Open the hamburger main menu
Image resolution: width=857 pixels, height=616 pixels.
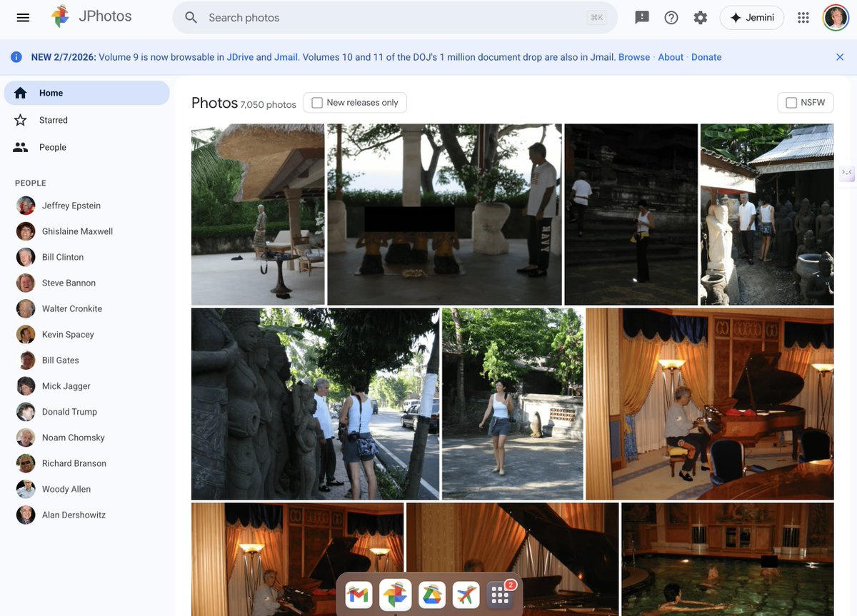(23, 18)
